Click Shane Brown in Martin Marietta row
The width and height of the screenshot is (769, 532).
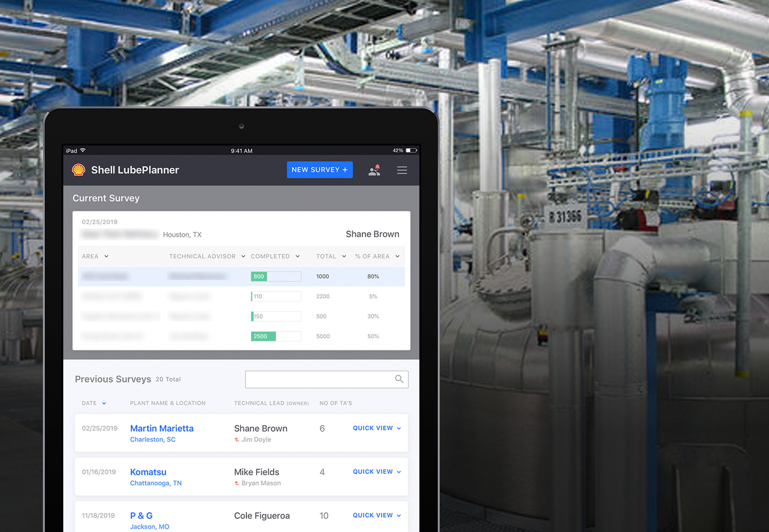point(261,428)
